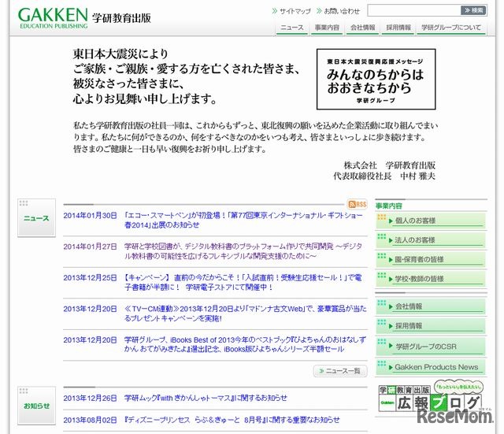Open sidebar item 採用情報
This screenshot has height=434, width=504.
(x=431, y=325)
